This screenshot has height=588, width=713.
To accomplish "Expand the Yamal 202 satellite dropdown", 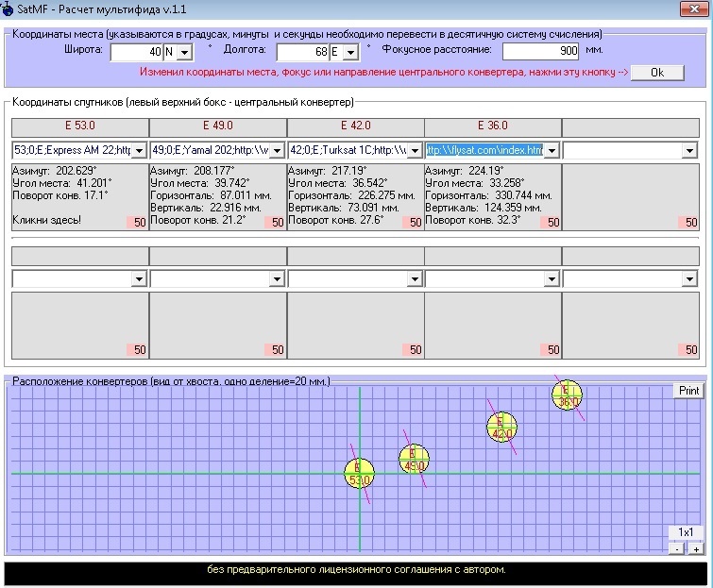I will click(277, 150).
